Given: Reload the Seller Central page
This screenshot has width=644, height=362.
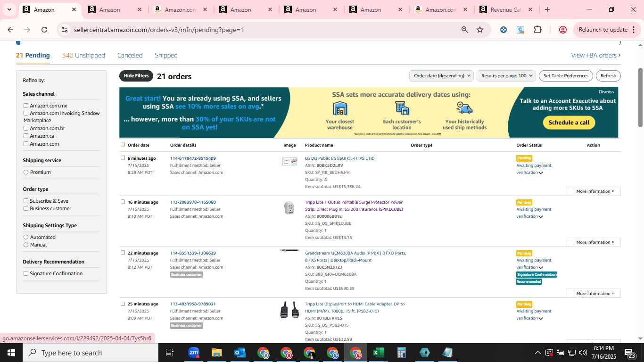Looking at the screenshot, I should 44,30.
